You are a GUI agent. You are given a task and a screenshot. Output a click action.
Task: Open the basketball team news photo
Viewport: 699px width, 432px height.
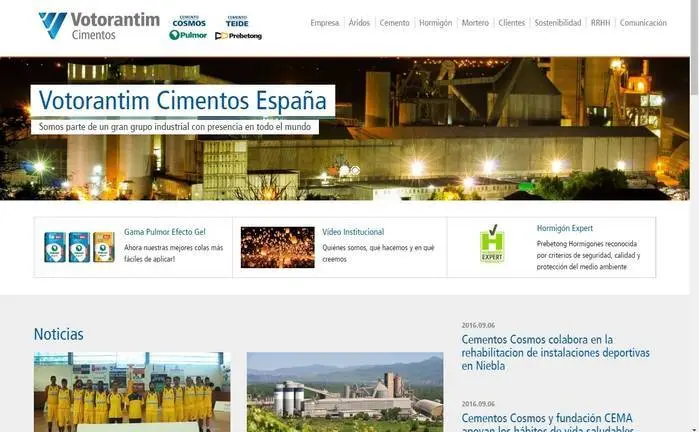point(132,392)
